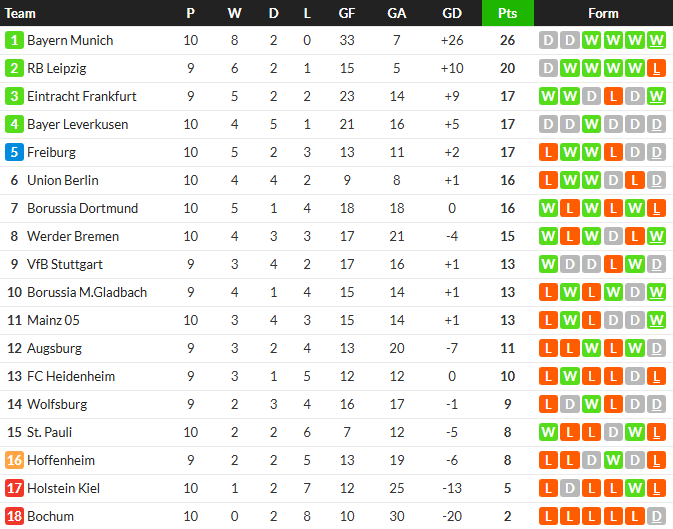Click the GA column header
The image size is (673, 529).
(x=397, y=13)
